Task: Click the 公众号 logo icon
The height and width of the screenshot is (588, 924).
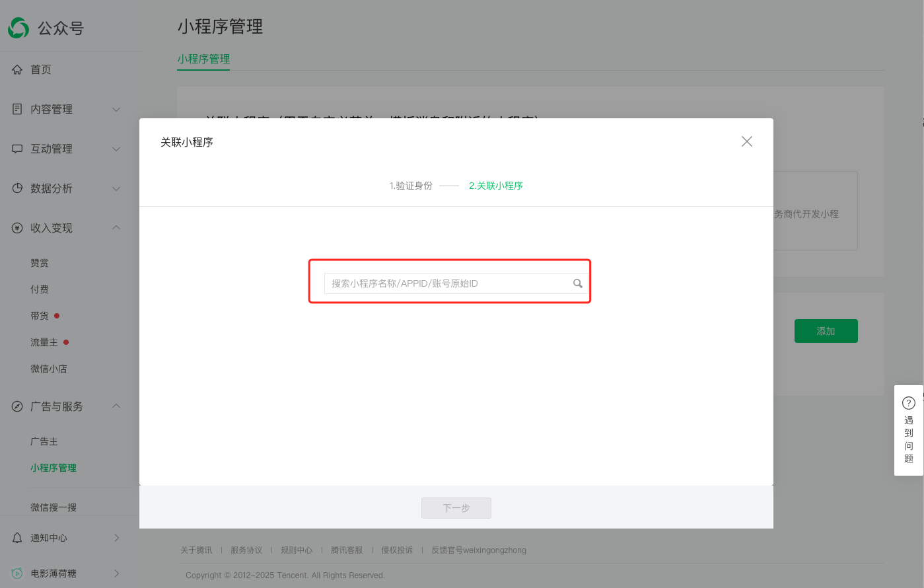Action: (x=18, y=28)
